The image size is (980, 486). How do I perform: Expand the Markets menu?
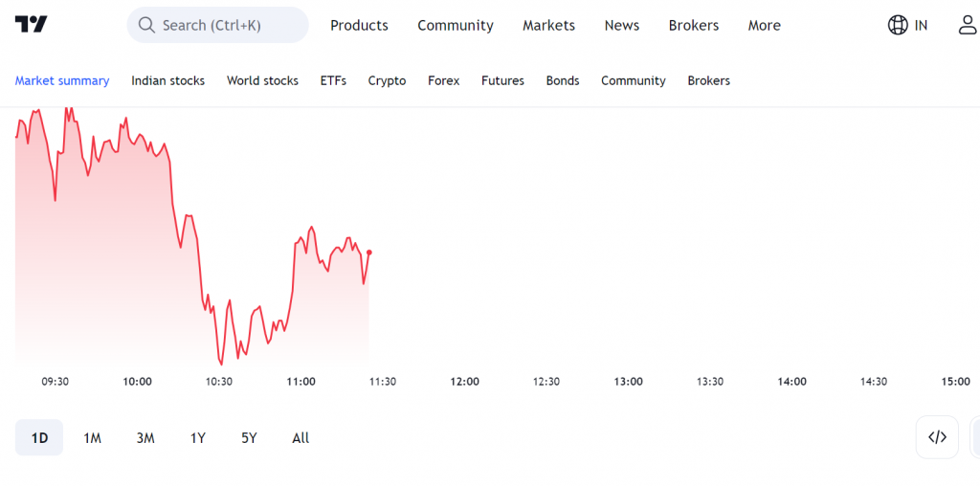548,26
